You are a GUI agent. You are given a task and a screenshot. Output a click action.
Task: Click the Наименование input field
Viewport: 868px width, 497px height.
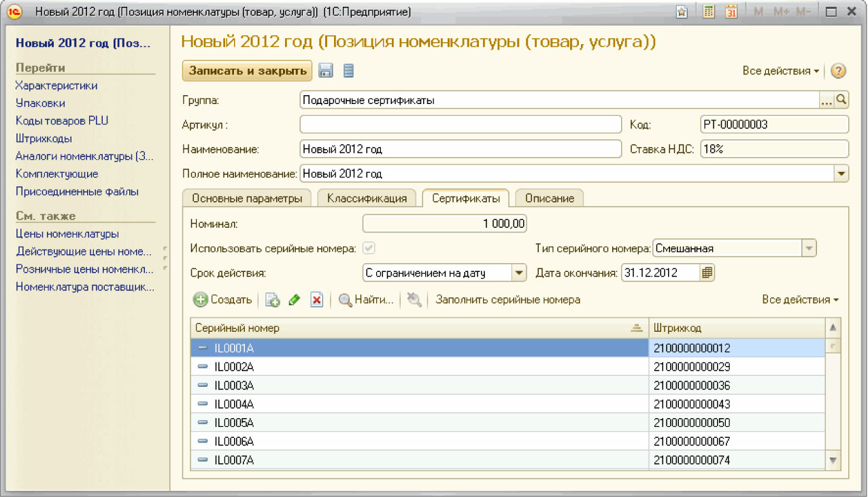[x=461, y=149]
